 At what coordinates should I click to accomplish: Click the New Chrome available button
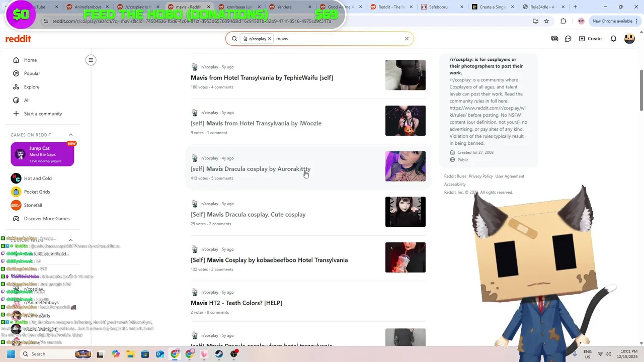click(x=612, y=21)
